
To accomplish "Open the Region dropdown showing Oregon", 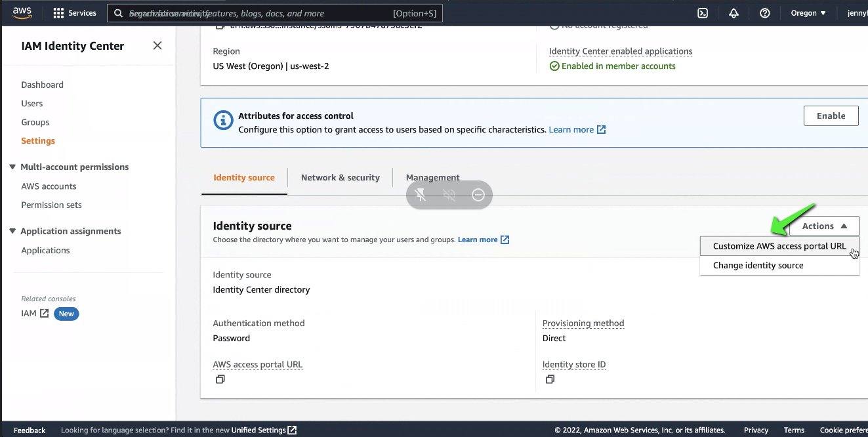I will [808, 13].
